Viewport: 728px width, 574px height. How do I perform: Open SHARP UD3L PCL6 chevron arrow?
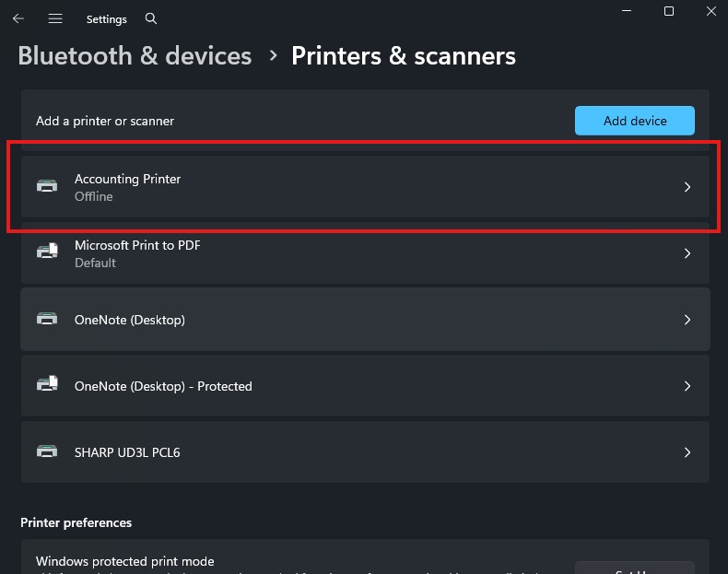pyautogui.click(x=687, y=452)
